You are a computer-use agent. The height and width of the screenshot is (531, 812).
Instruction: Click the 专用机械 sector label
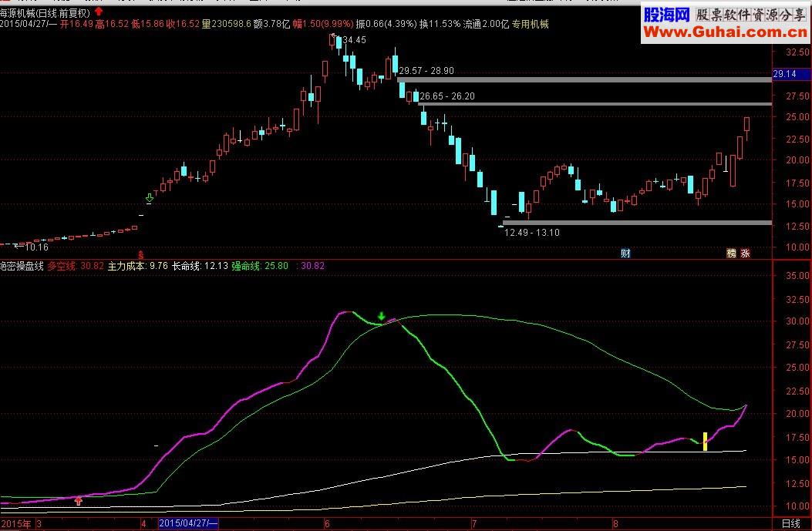coord(530,24)
